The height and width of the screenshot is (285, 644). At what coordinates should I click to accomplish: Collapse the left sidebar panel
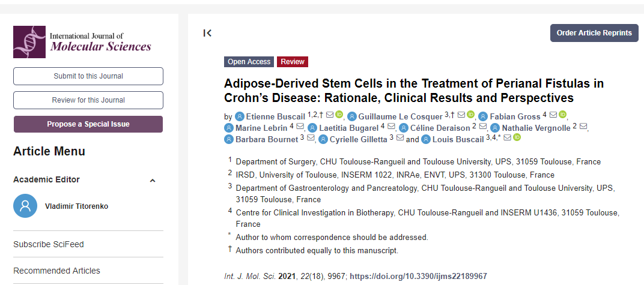tap(207, 33)
